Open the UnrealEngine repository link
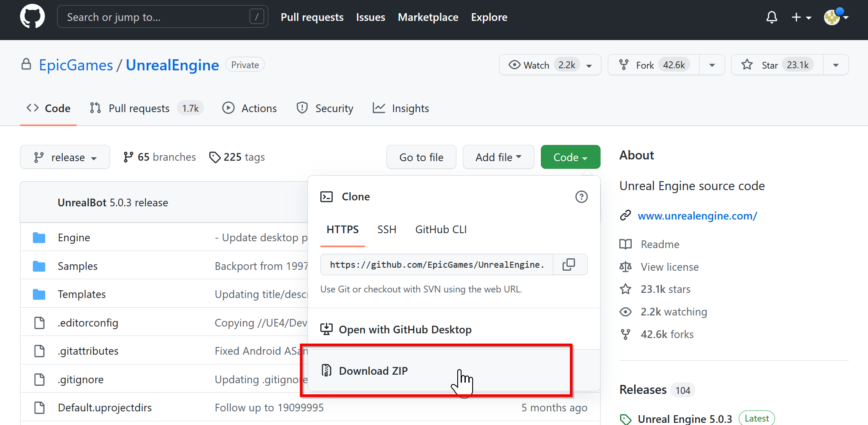The height and width of the screenshot is (425, 868). [172, 65]
